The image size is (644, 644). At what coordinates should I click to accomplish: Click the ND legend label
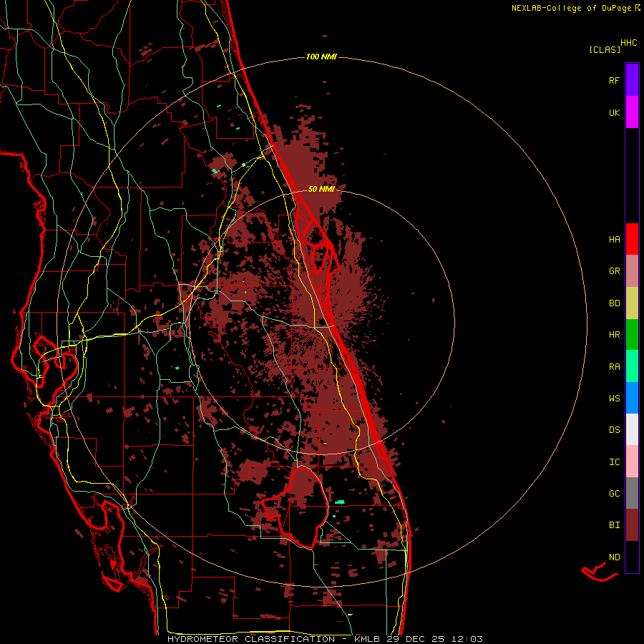614,557
